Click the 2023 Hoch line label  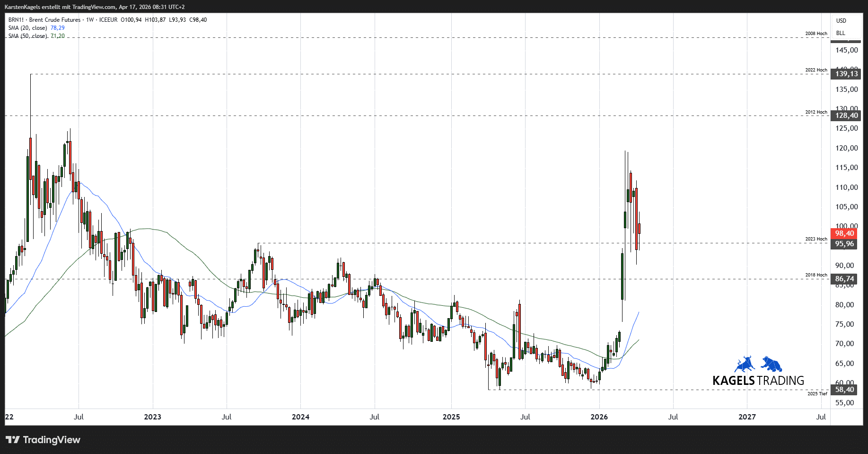point(816,239)
